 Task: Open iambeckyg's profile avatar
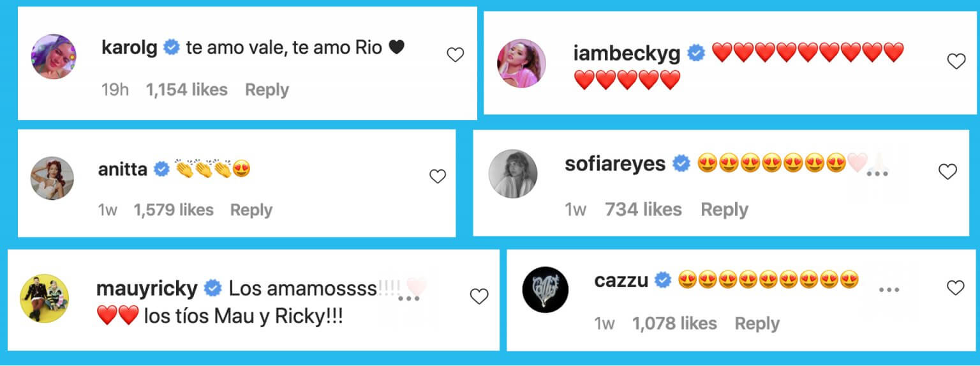click(521, 63)
